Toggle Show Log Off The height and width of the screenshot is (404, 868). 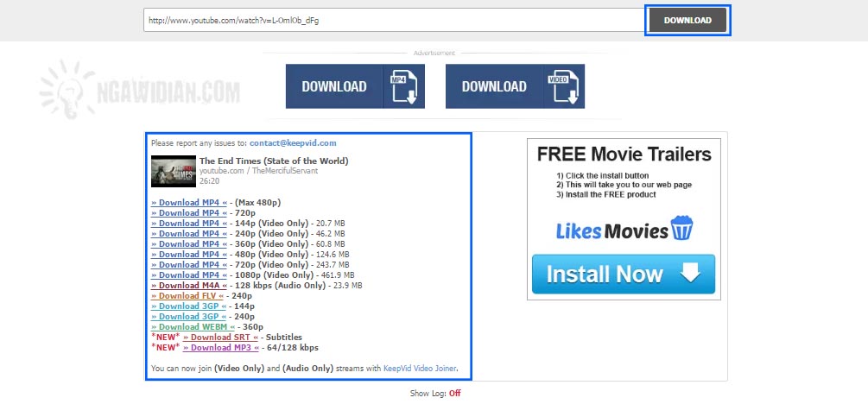tap(454, 394)
